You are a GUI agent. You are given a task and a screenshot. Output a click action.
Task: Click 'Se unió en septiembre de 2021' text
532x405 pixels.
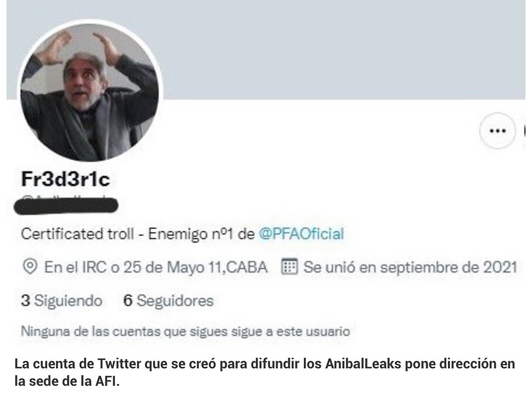(410, 268)
